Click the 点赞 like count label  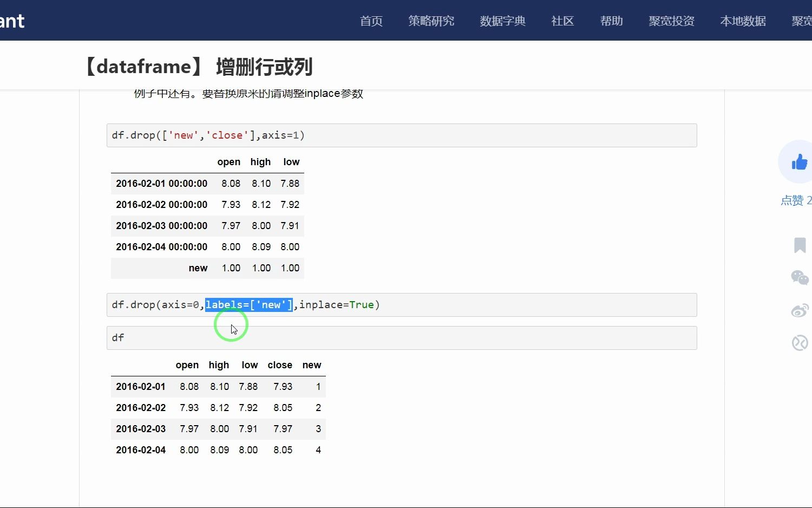pyautogui.click(x=796, y=200)
